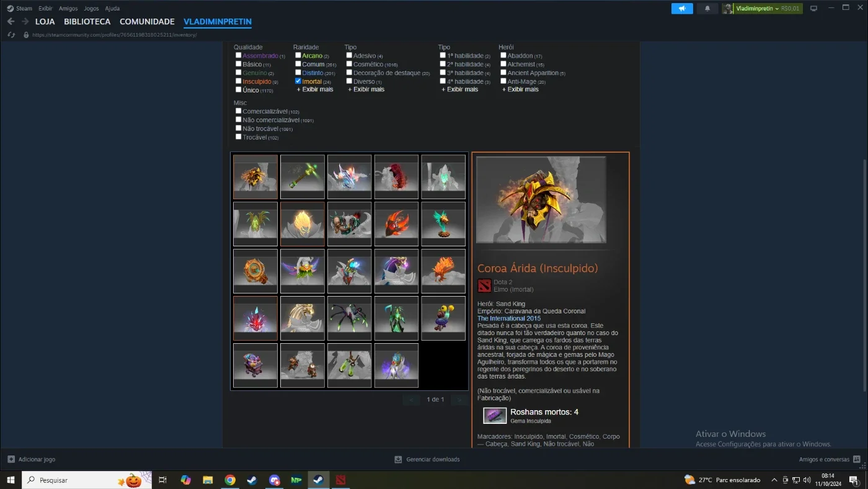Go to the COMUNIDADE tab
The image size is (868, 489).
(x=147, y=22)
